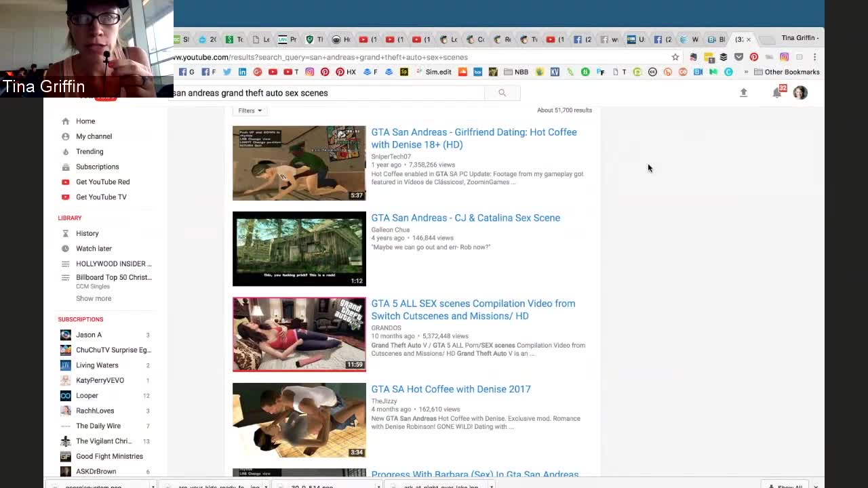Open GTA 5 Compilation Video title link
The image size is (868, 488).
click(x=473, y=310)
